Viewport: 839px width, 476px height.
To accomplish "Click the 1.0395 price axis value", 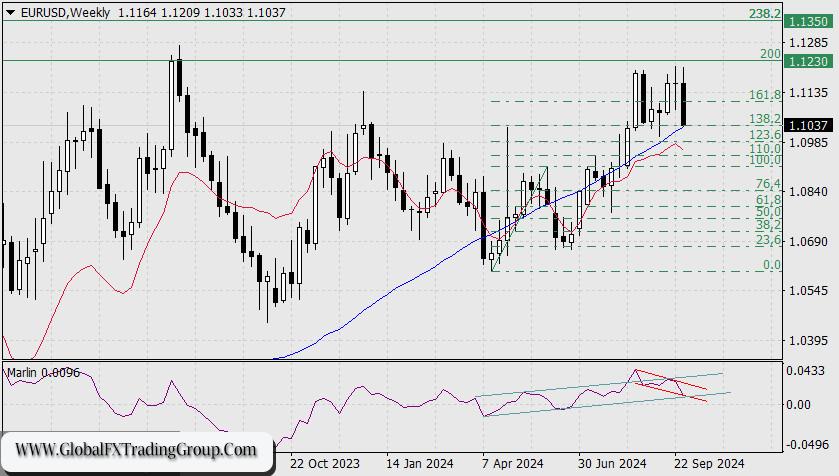I will point(809,340).
